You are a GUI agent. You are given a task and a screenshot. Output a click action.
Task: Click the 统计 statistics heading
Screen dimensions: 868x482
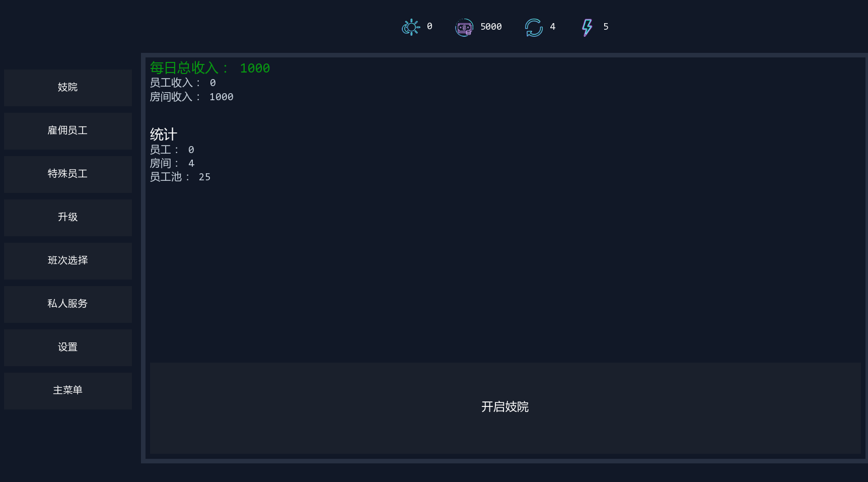(x=164, y=134)
